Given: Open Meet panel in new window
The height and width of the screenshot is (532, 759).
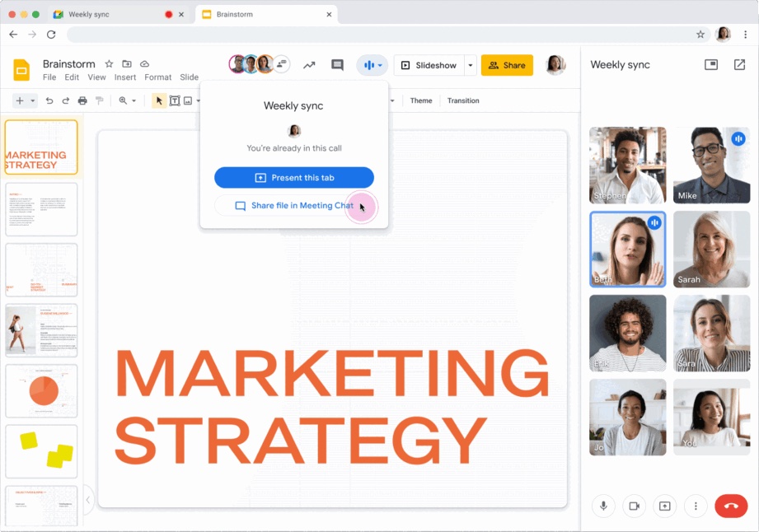Looking at the screenshot, I should coord(738,65).
